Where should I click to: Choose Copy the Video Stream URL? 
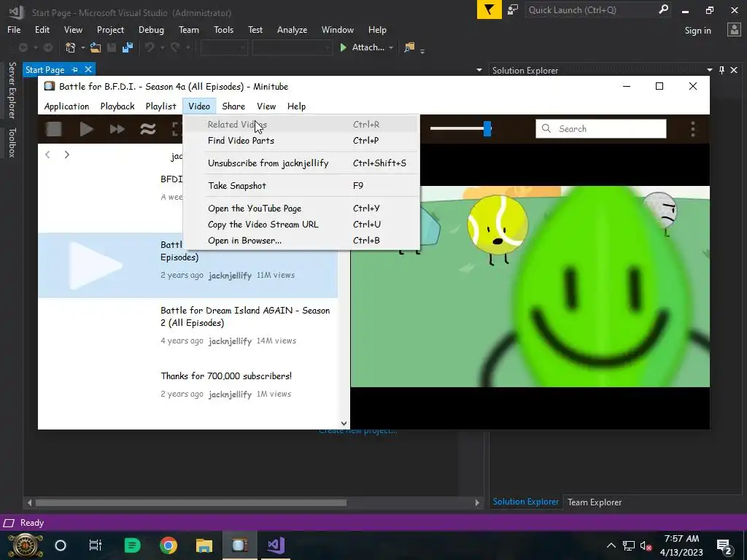pyautogui.click(x=301, y=225)
